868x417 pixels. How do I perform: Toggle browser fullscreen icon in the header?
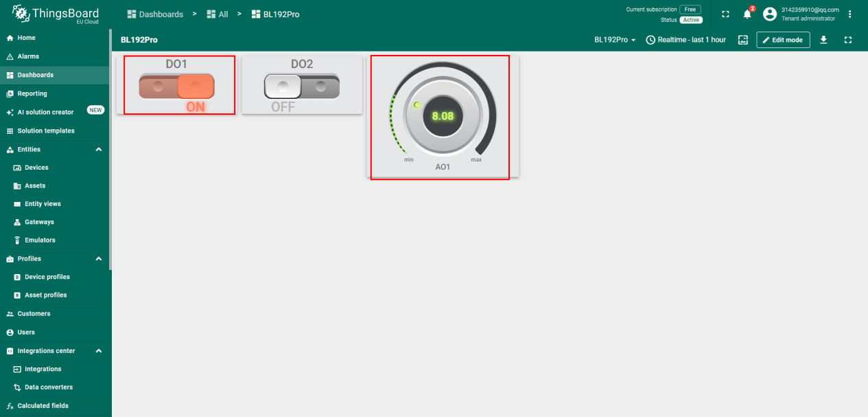click(725, 14)
